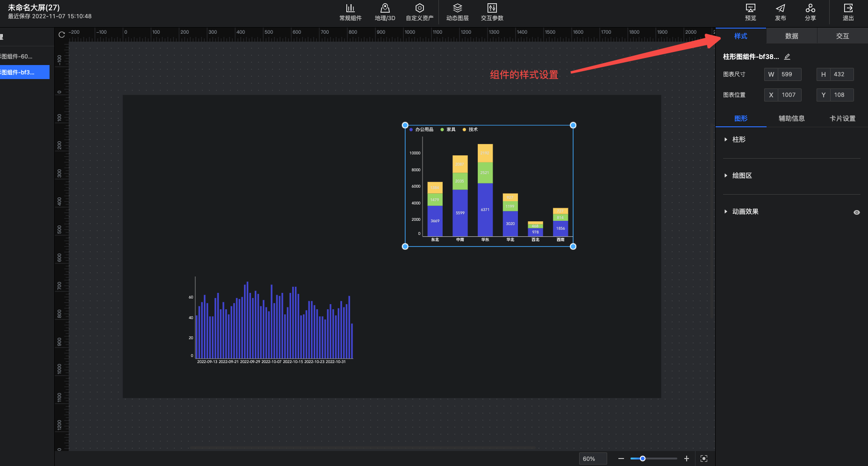Open the 动态图层 layers panel
868x466 pixels.
pyautogui.click(x=457, y=12)
